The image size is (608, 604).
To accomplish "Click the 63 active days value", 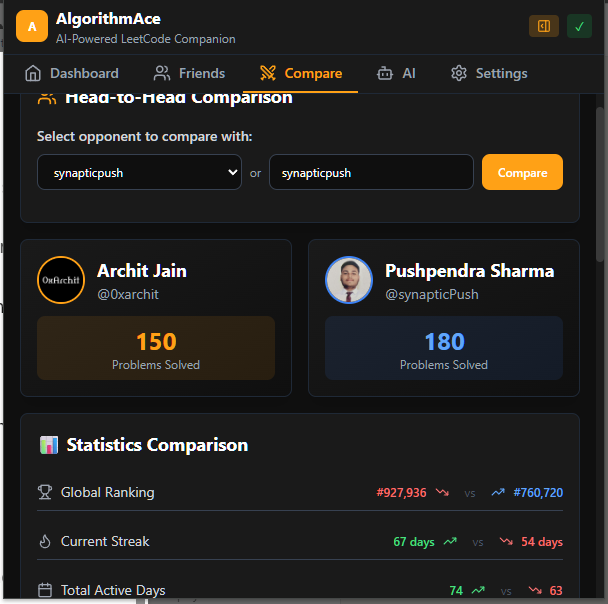I will 556,591.
